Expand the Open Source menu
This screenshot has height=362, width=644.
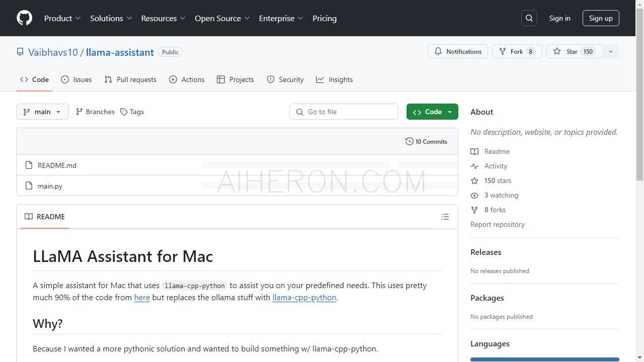(x=222, y=18)
